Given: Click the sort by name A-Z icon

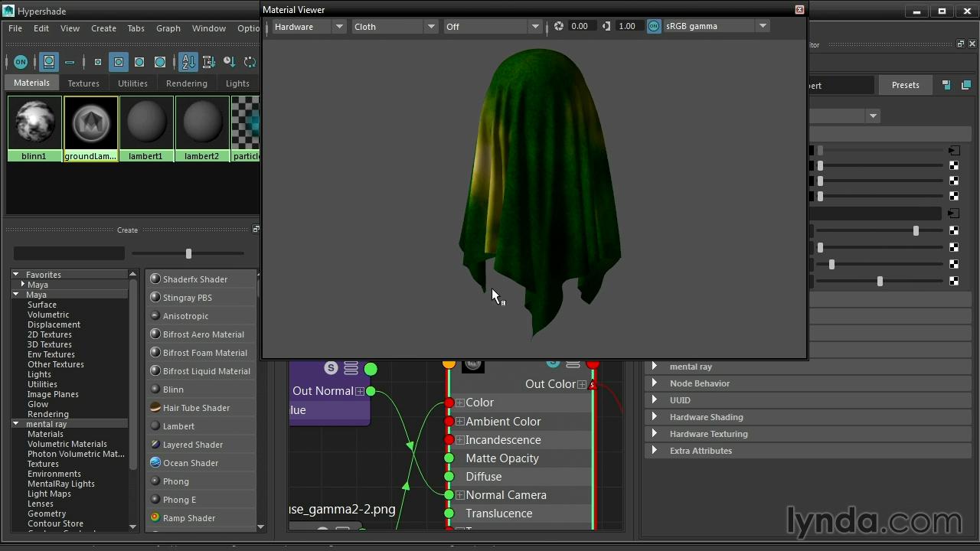Looking at the screenshot, I should [188, 62].
